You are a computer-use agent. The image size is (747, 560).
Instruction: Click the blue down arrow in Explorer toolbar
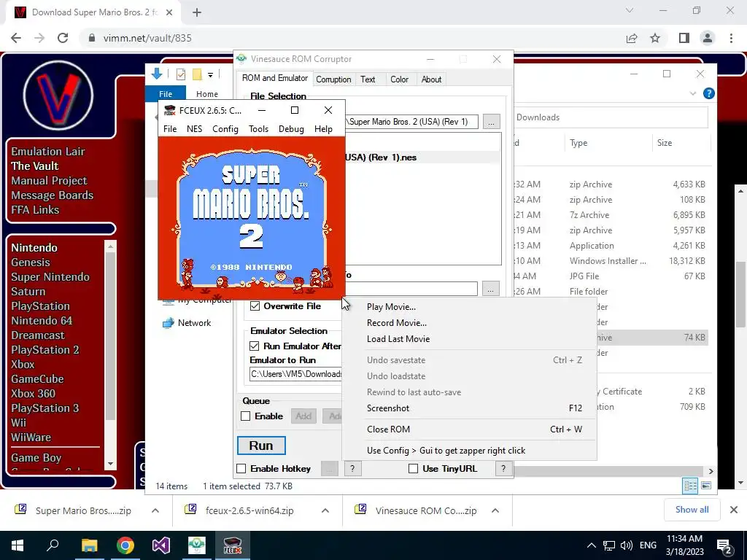157,74
